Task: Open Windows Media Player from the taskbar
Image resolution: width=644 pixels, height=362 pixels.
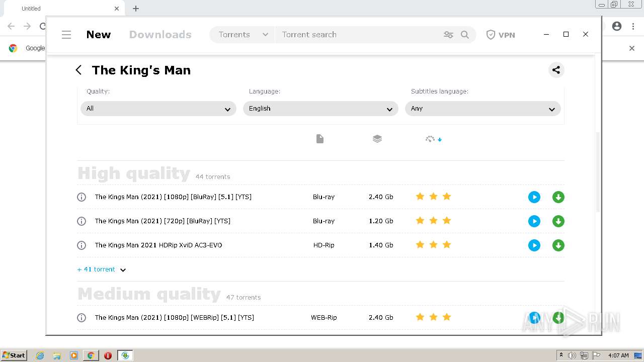Action: click(x=74, y=355)
